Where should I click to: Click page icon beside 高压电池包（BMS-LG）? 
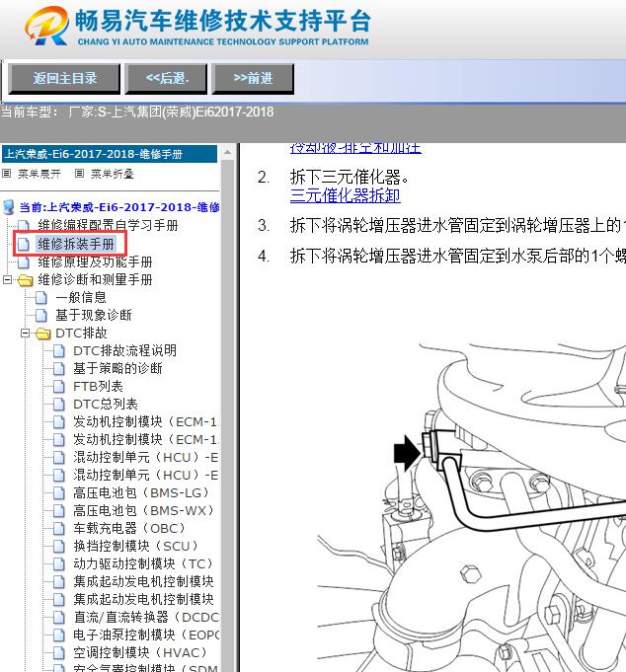click(58, 493)
